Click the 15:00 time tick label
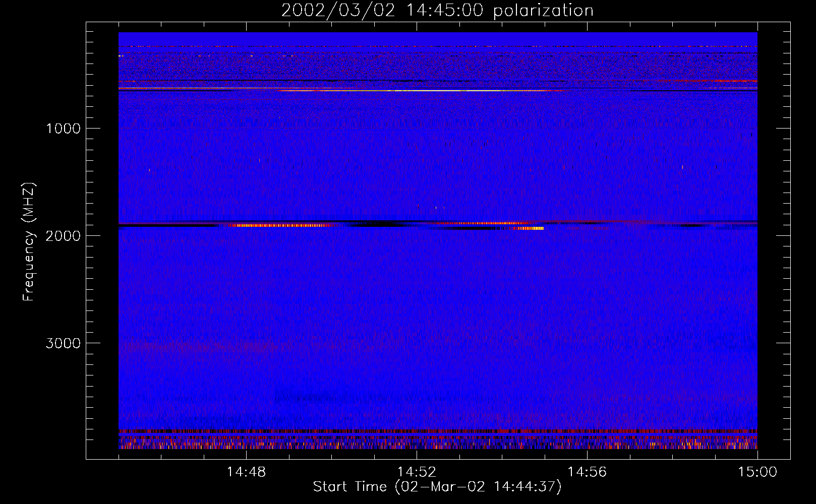 757,472
